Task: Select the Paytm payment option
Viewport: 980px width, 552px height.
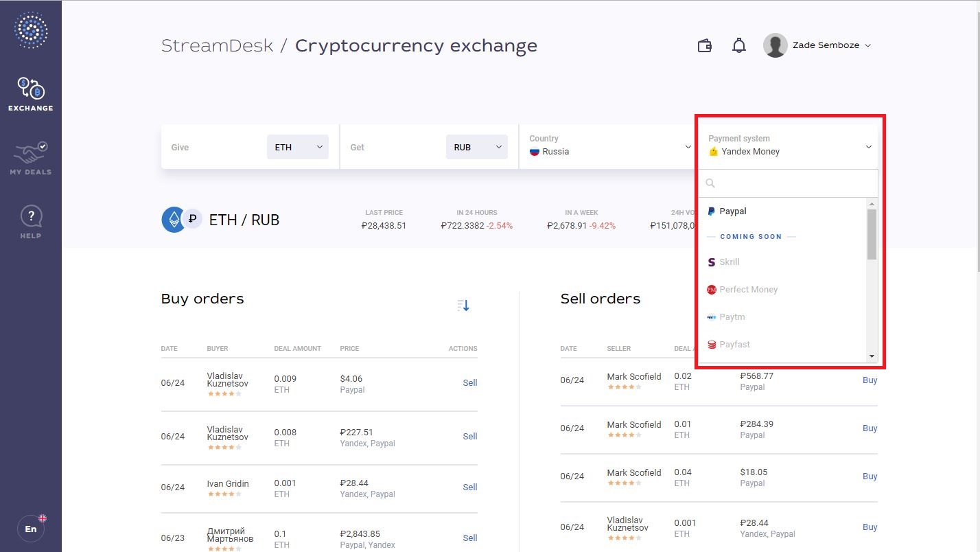Action: click(x=783, y=317)
